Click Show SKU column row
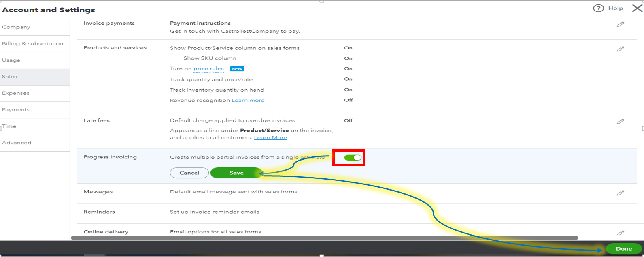This screenshot has width=644, height=257. tap(210, 58)
